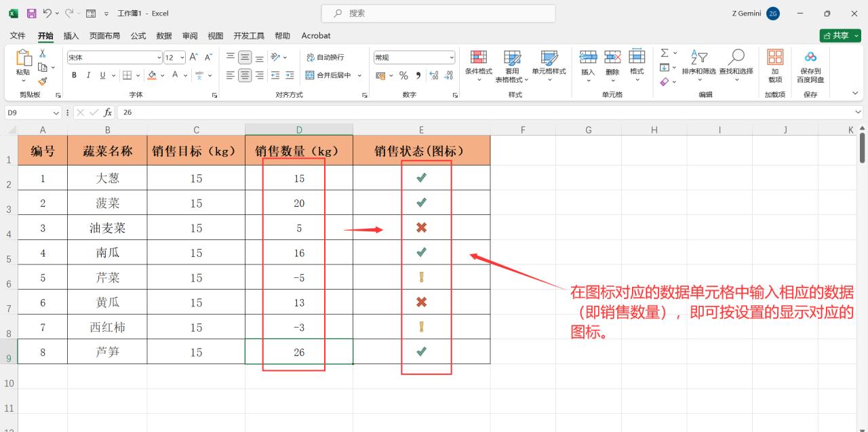Click the accounting number format icon
Screen dimensions: 868x432
point(380,75)
